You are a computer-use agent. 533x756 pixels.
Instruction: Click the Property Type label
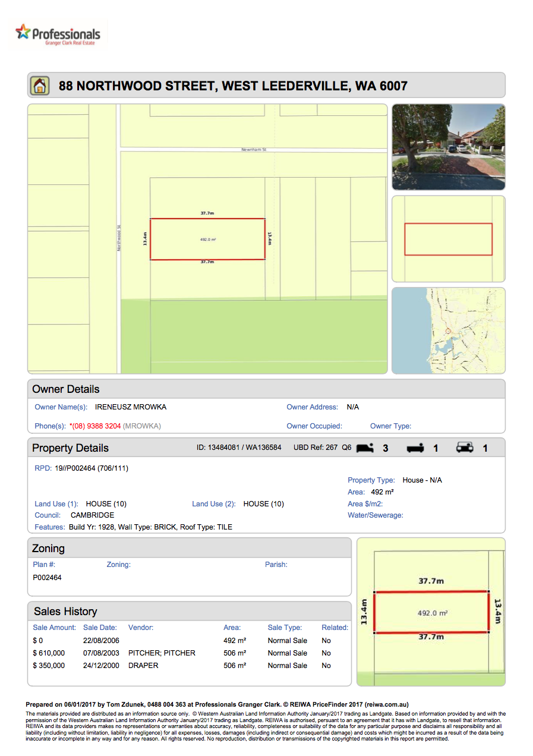371,480
